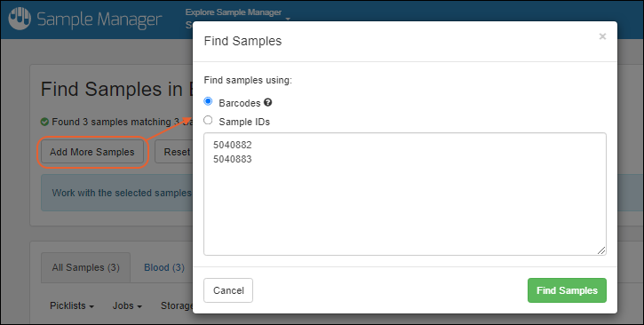644x325 pixels.
Task: Click the Cancel button
Action: (x=228, y=290)
